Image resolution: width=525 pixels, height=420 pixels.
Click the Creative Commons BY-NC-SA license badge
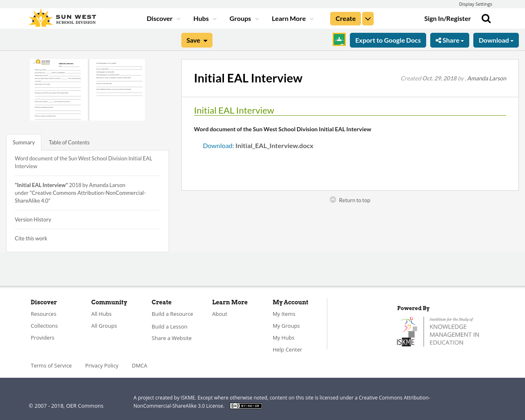246,405
